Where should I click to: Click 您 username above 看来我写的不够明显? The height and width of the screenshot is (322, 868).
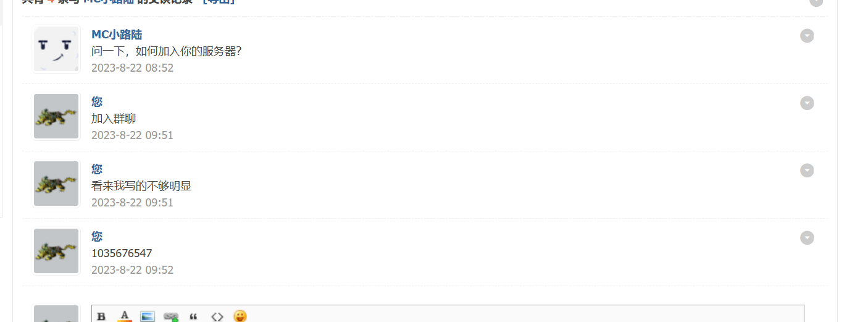97,169
